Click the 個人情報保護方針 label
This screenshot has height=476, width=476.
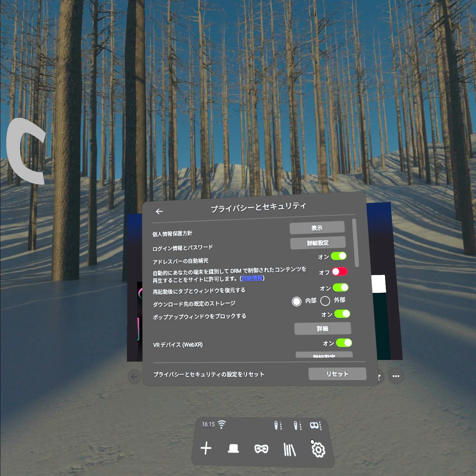pyautogui.click(x=172, y=234)
